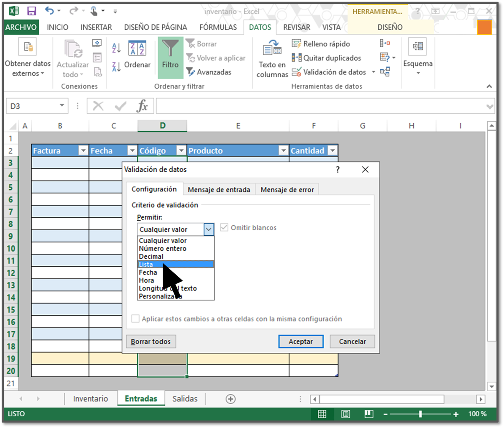Check Aplicar estos cambios a otras celdas
Image resolution: width=504 pixels, height=428 pixels.
coord(136,319)
